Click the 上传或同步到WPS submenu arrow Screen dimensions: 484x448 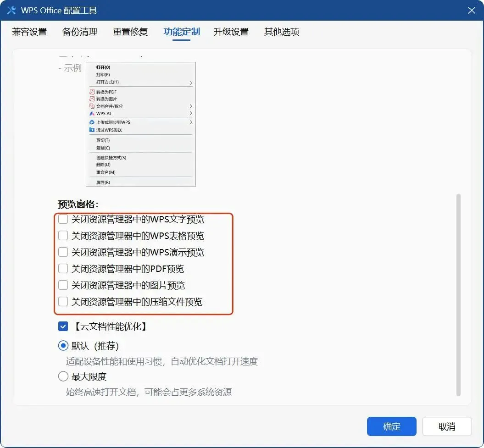click(x=191, y=122)
